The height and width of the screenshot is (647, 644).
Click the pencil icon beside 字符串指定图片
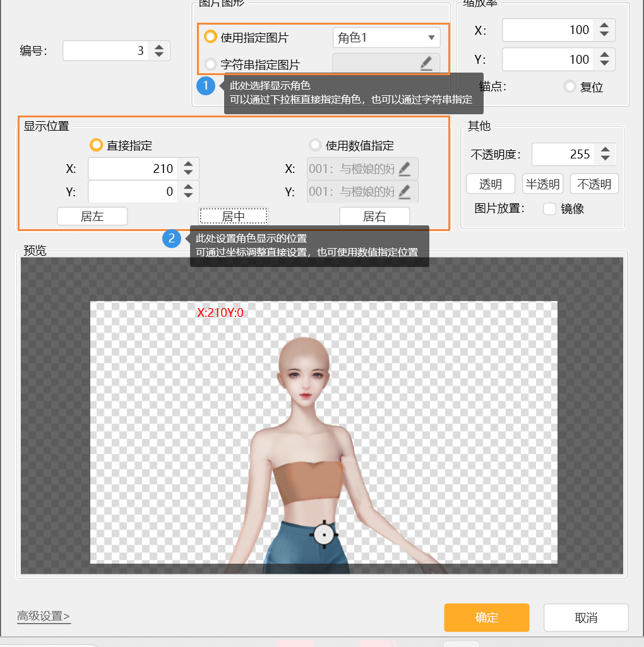(426, 63)
